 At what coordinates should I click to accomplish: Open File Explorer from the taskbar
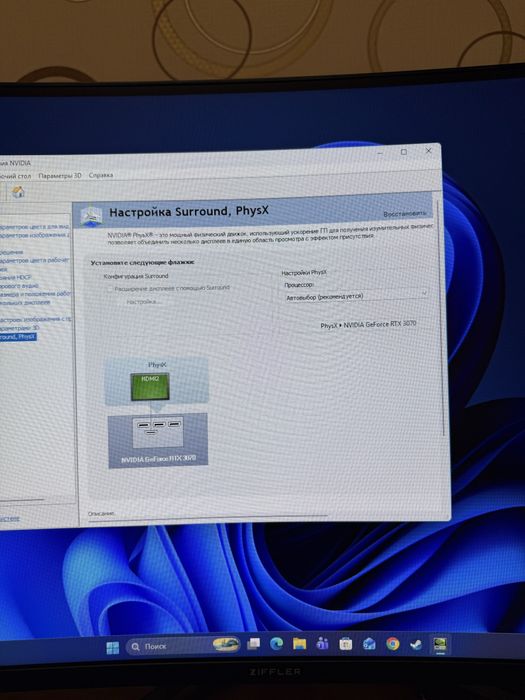pyautogui.click(x=300, y=643)
